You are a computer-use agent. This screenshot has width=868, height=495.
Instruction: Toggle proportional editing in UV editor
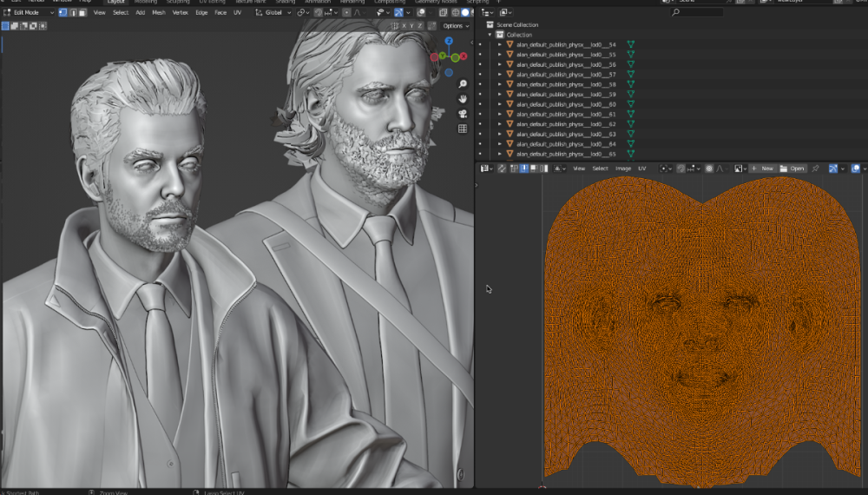coord(710,168)
